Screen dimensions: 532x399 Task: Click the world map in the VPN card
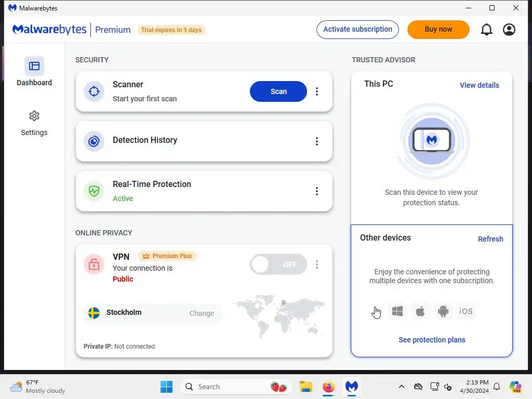(x=278, y=316)
